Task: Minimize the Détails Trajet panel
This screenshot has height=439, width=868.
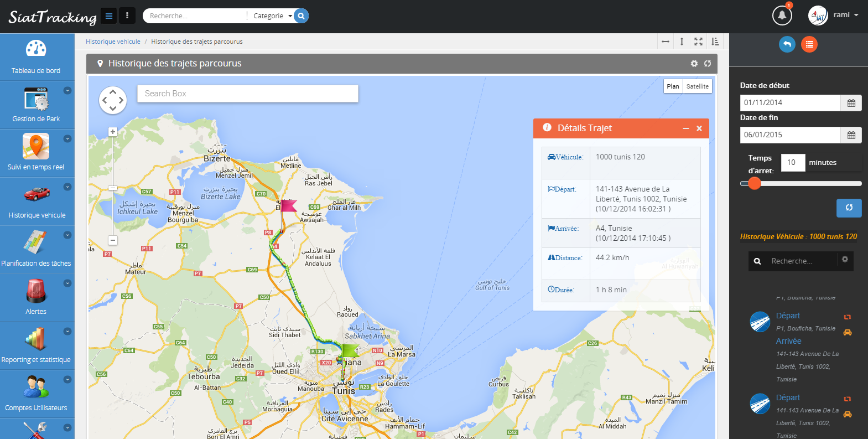Action: pyautogui.click(x=686, y=128)
